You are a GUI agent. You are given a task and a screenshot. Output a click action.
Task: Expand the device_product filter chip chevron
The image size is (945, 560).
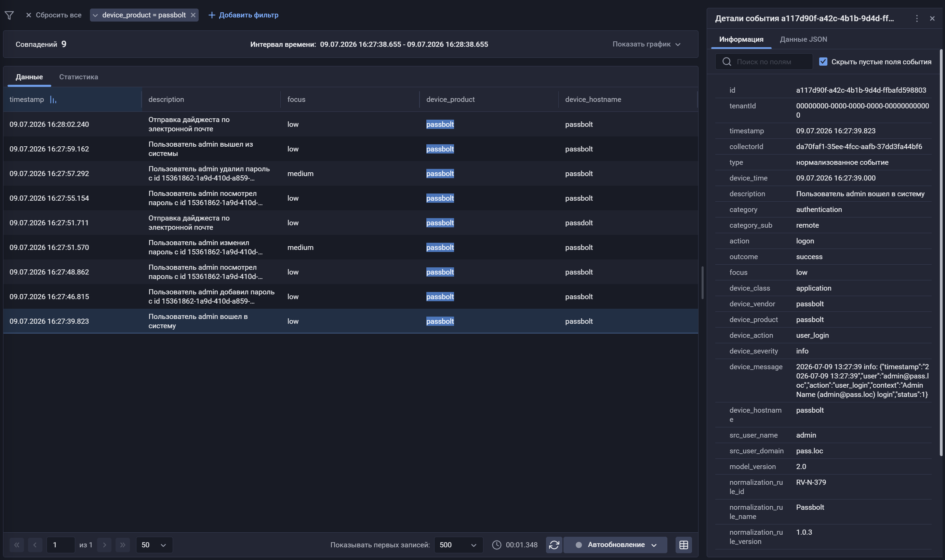coord(95,15)
